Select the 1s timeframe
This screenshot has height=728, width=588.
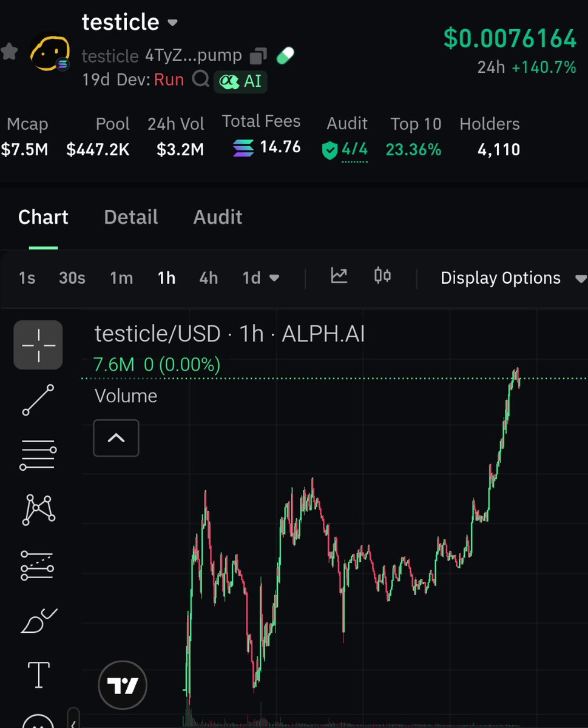coord(27,278)
